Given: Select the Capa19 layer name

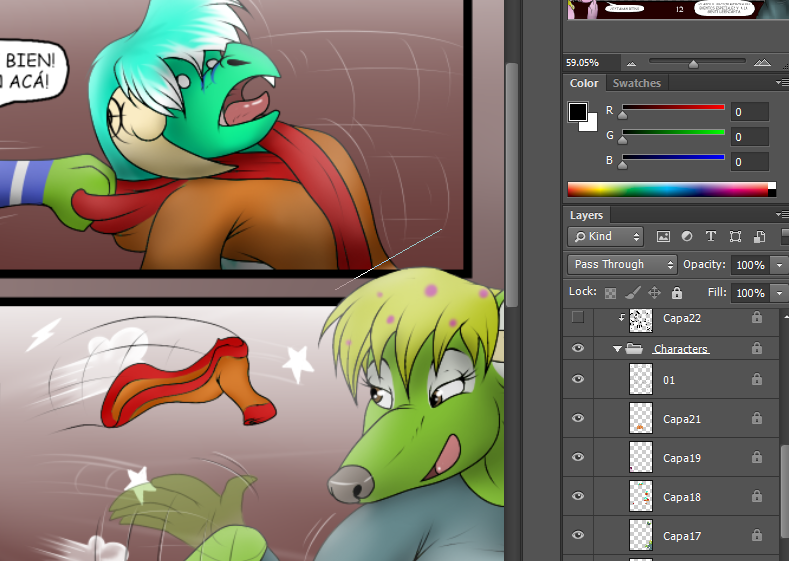Looking at the screenshot, I should (682, 458).
